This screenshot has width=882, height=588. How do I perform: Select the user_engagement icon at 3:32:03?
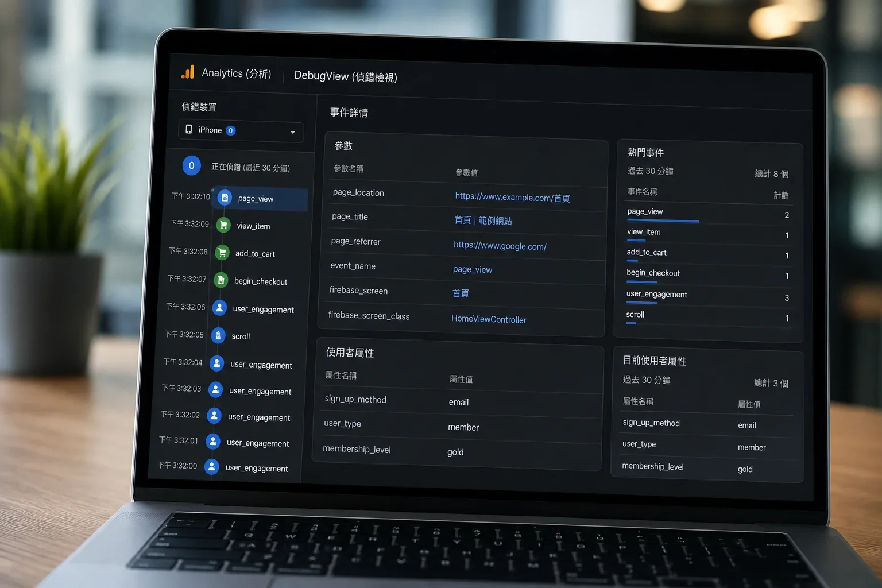pos(215,390)
